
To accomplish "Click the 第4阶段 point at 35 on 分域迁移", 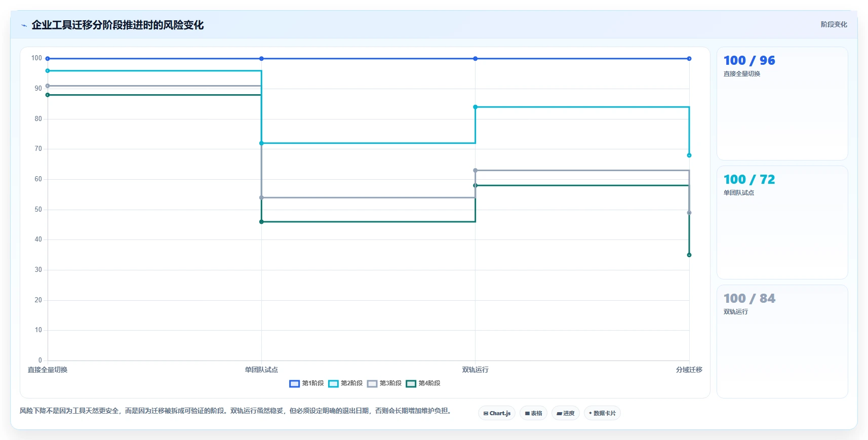I will (689, 255).
